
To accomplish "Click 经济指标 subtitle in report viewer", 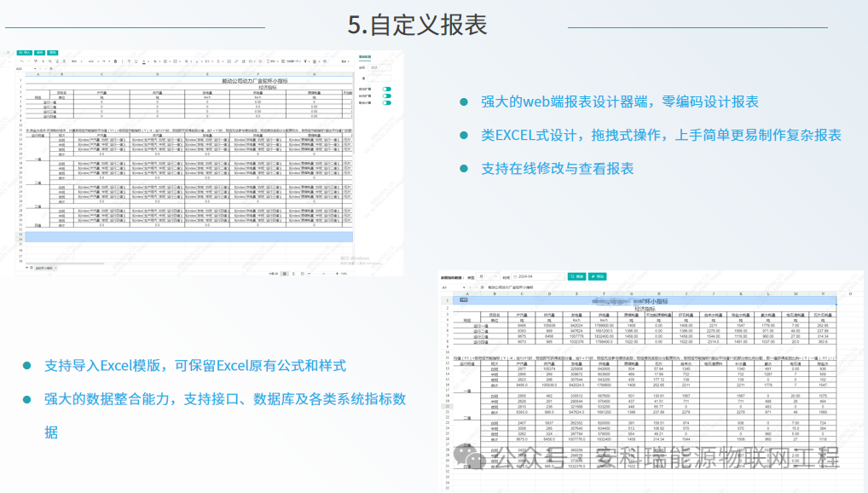I will 645,309.
